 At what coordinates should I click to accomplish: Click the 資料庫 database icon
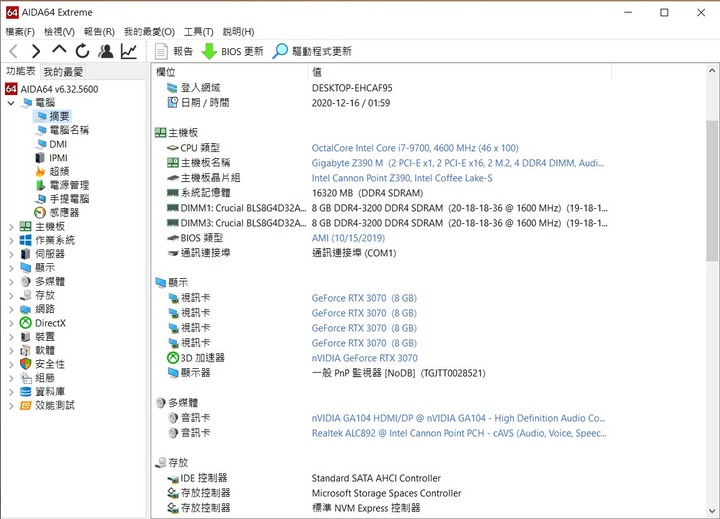(26, 392)
